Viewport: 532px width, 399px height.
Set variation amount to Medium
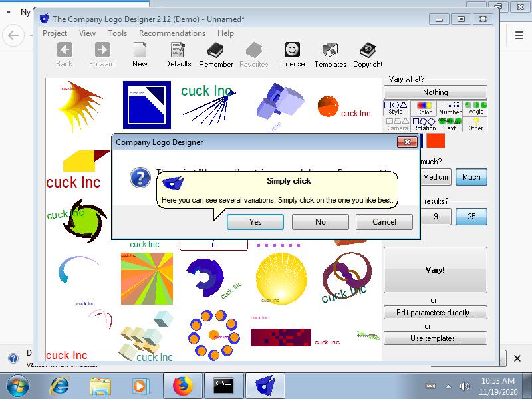click(436, 177)
